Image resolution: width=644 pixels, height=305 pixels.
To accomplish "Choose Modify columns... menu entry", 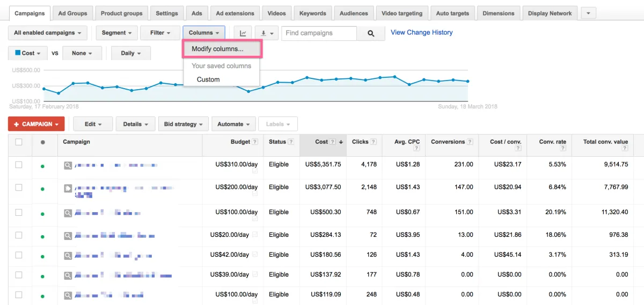I will point(222,49).
